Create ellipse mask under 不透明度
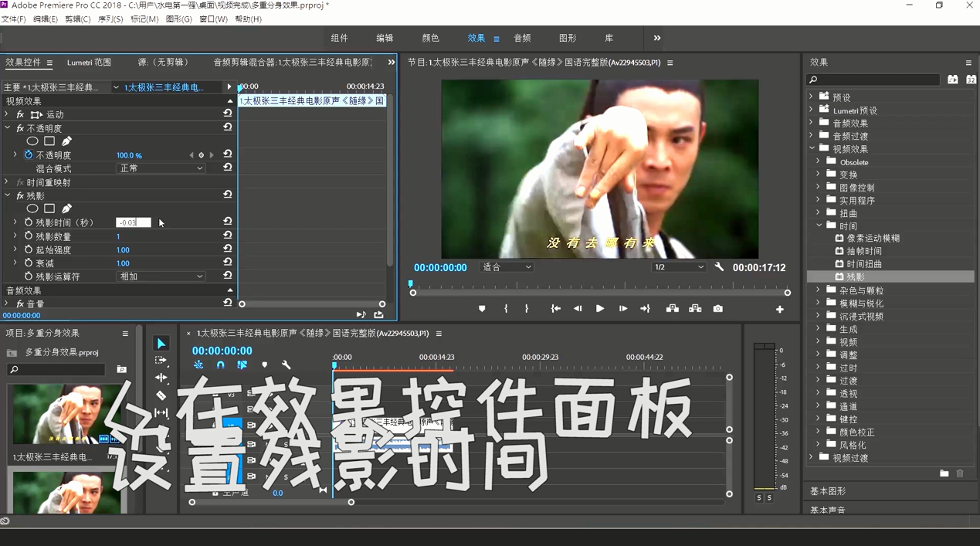 [32, 141]
